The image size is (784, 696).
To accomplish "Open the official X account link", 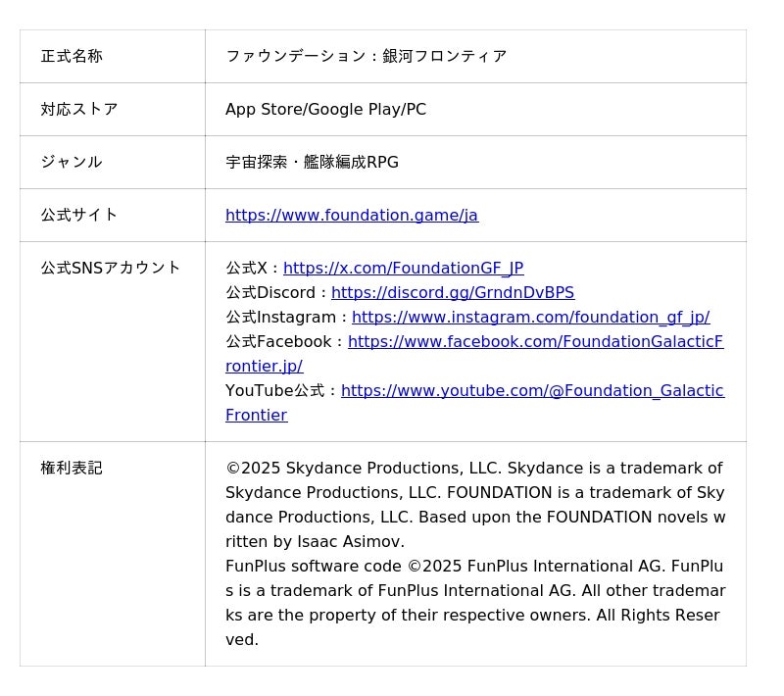I will pos(403,269).
